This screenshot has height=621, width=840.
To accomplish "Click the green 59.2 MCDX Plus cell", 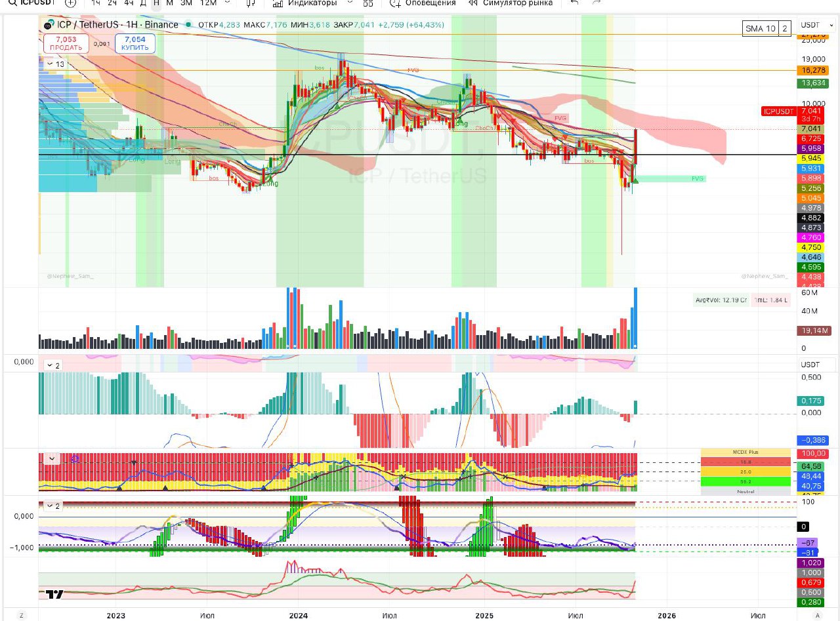I will (x=745, y=481).
